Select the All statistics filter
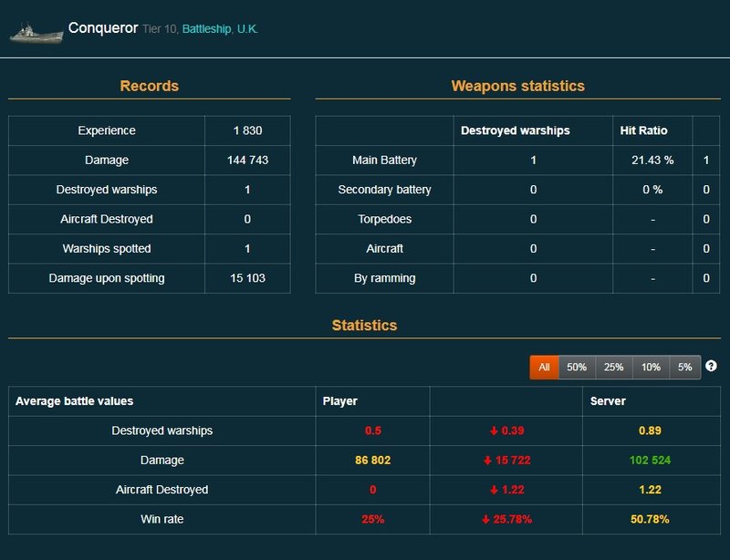730x560 pixels. click(544, 367)
